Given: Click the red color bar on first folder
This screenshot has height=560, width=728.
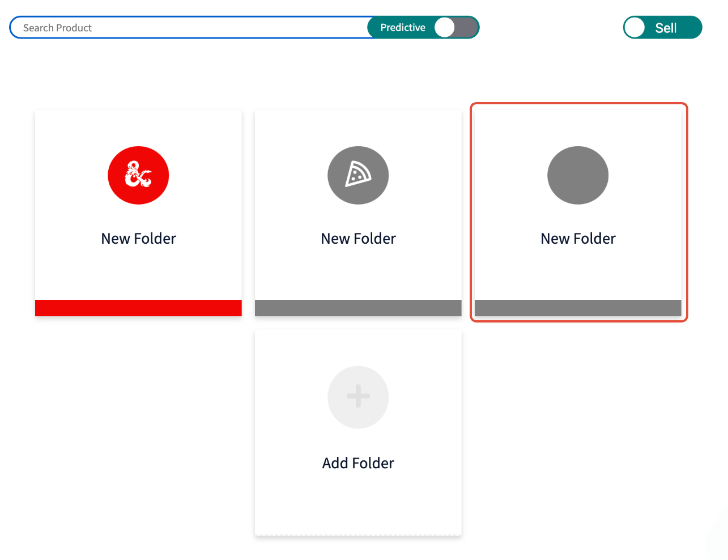Looking at the screenshot, I should (138, 308).
